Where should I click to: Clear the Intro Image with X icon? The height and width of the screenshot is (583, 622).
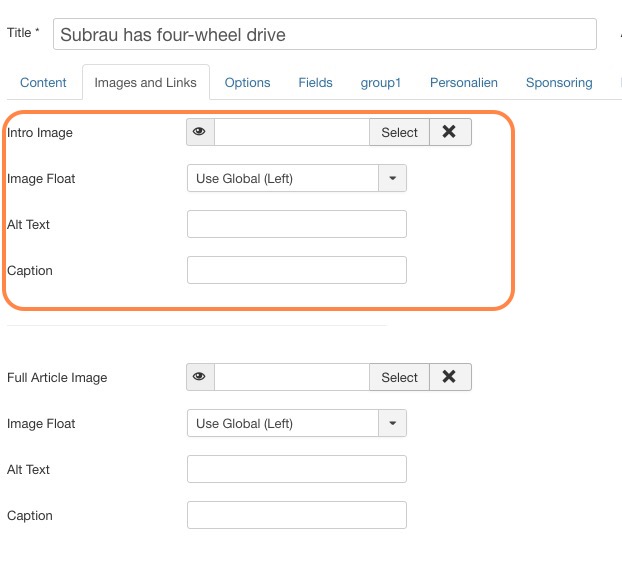tap(450, 132)
